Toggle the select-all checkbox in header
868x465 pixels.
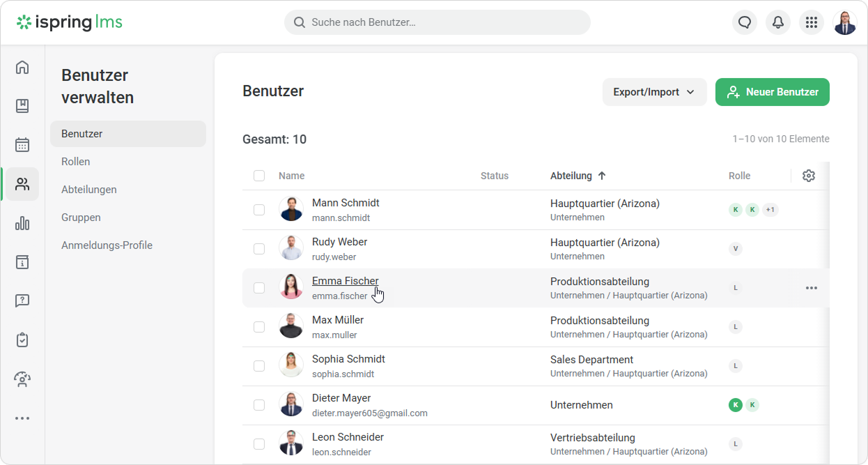point(259,176)
